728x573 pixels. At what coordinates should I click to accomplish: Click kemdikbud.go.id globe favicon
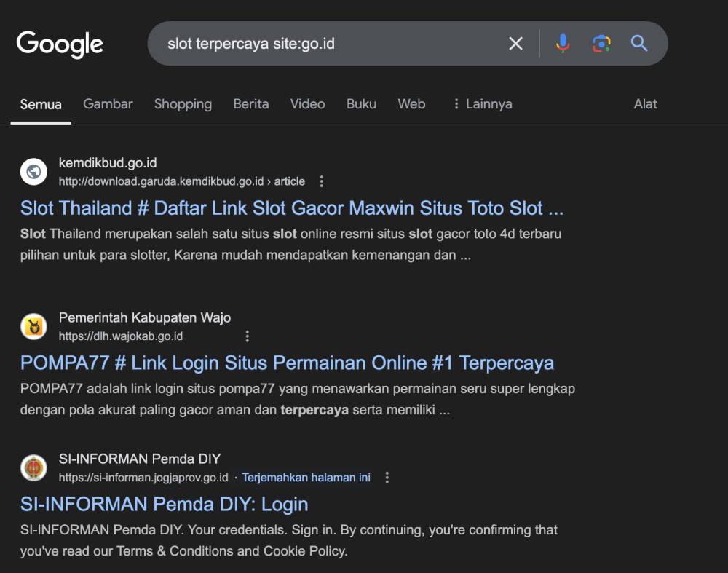pyautogui.click(x=33, y=172)
